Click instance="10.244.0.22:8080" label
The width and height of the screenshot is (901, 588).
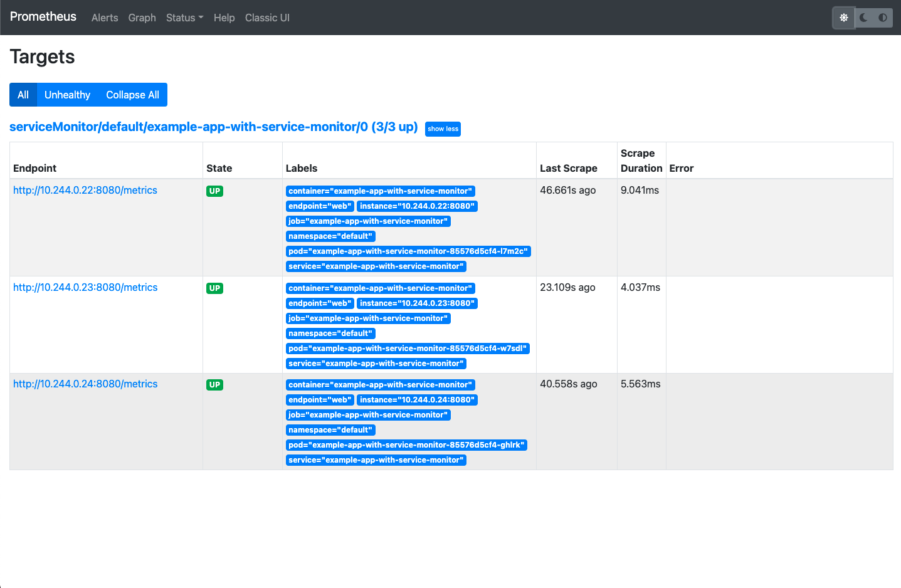point(417,206)
